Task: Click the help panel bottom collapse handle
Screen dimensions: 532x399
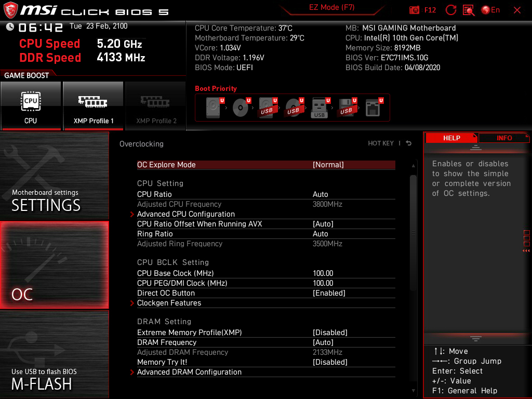Action: coord(476,339)
